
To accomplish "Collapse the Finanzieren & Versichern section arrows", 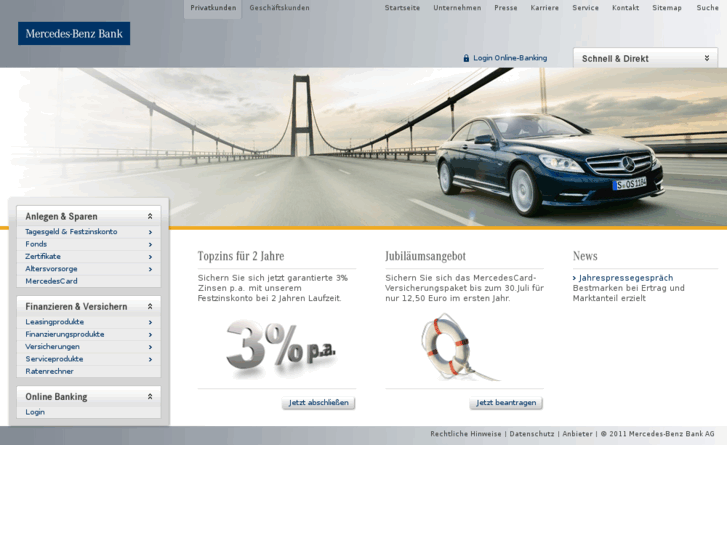I will [150, 306].
